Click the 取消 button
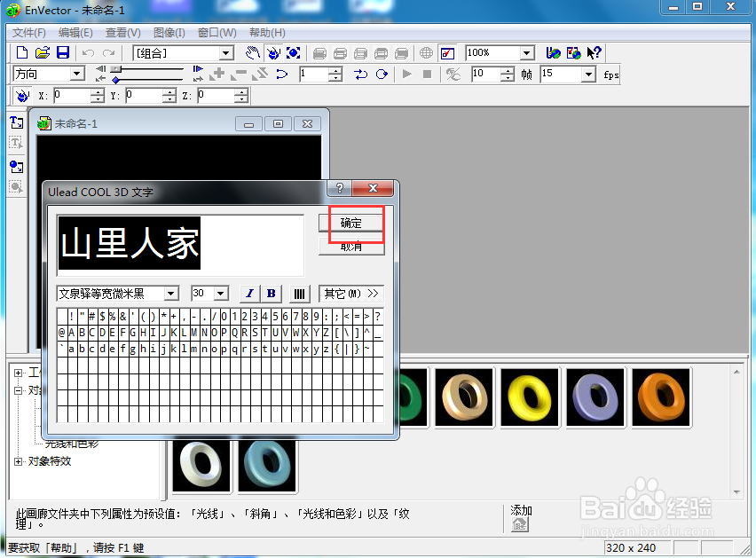 (351, 247)
